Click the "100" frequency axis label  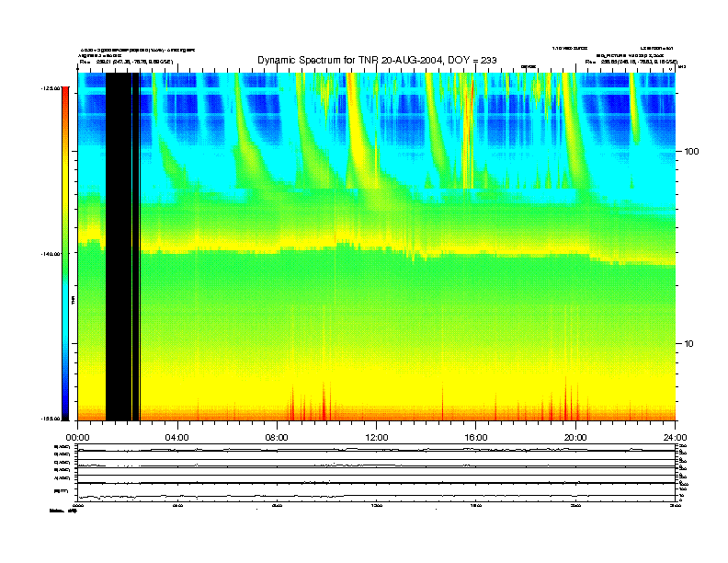pyautogui.click(x=691, y=152)
